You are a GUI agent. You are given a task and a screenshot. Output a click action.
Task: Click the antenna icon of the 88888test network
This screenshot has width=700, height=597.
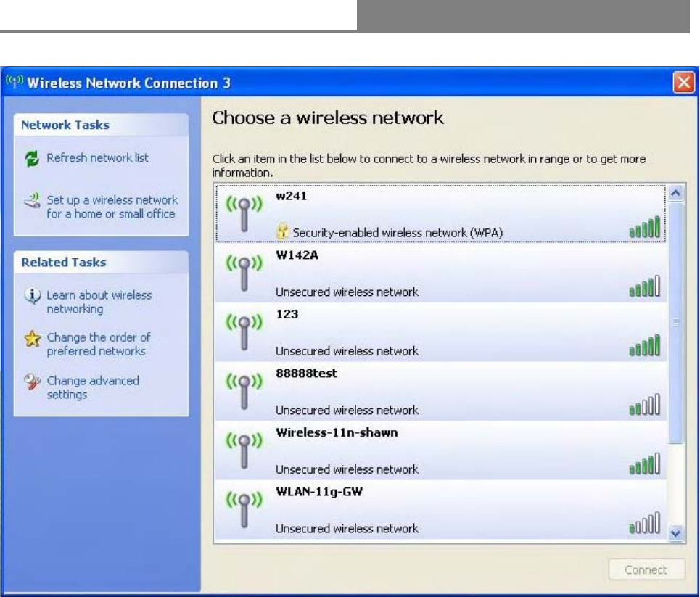click(x=244, y=392)
